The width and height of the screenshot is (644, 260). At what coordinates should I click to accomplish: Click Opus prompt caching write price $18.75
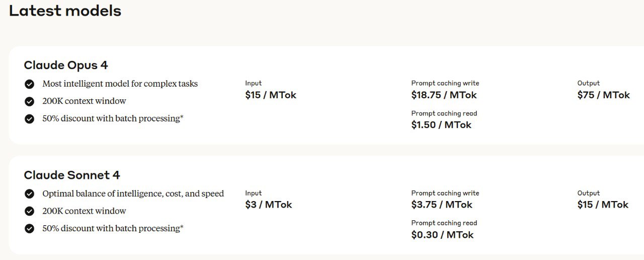point(444,95)
